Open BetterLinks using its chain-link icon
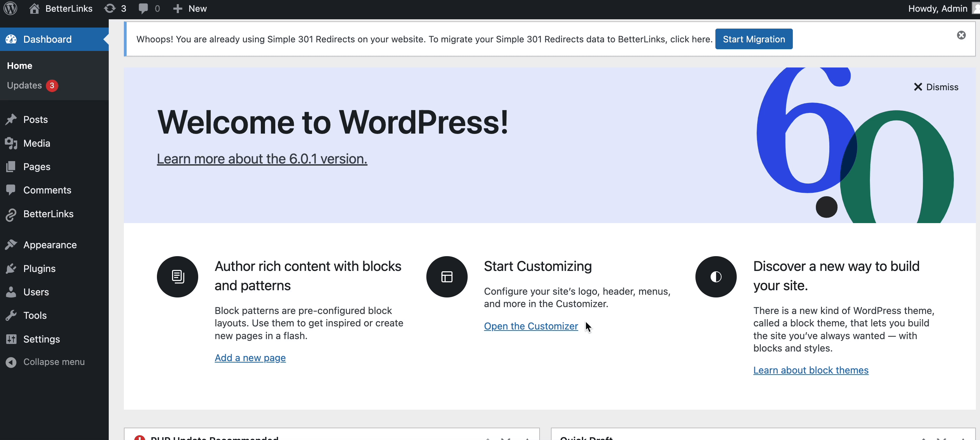The height and width of the screenshot is (440, 980). click(11, 214)
